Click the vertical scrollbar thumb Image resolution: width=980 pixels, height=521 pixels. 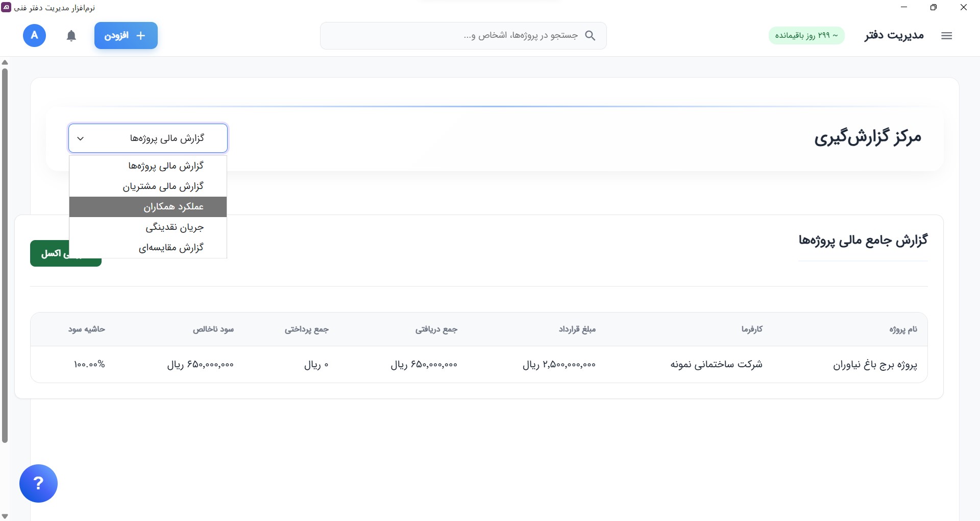[x=5, y=255]
